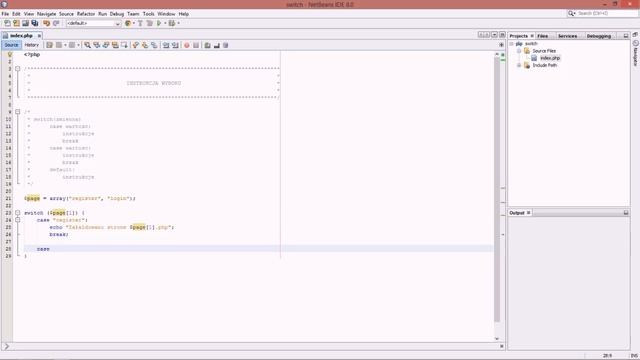Click the Clean and Build icon
The image size is (640, 360).
tap(149, 23)
